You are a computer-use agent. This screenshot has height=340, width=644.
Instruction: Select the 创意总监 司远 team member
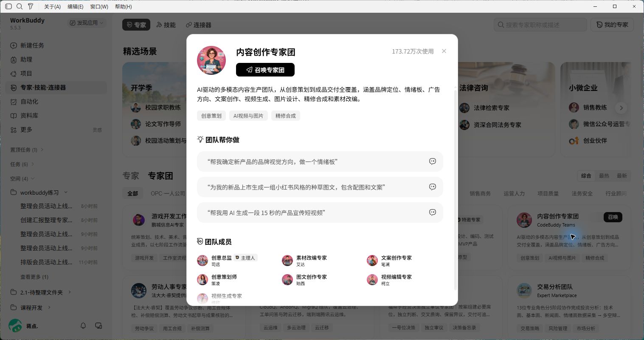pyautogui.click(x=228, y=261)
